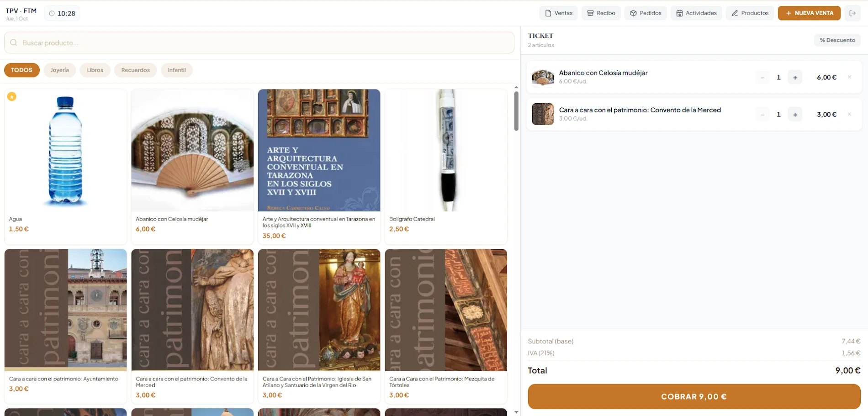Open Productos editor
The image size is (868, 416).
click(750, 13)
